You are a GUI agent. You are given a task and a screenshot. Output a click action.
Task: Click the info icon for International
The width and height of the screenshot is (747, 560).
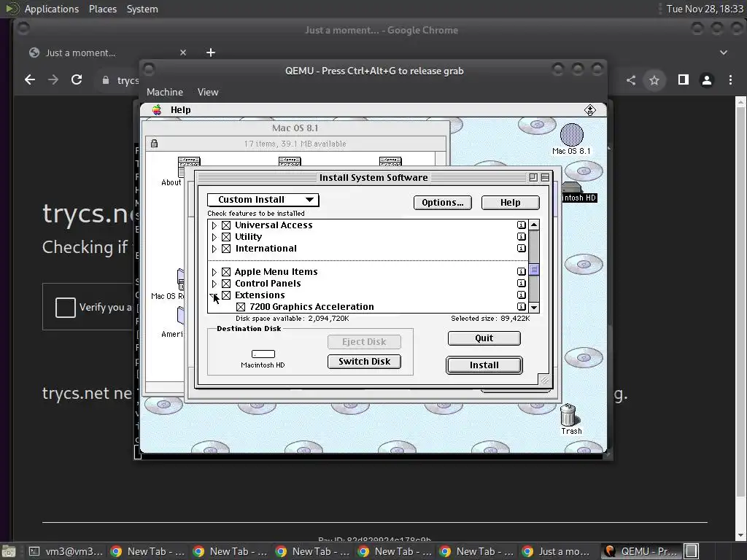pos(521,248)
